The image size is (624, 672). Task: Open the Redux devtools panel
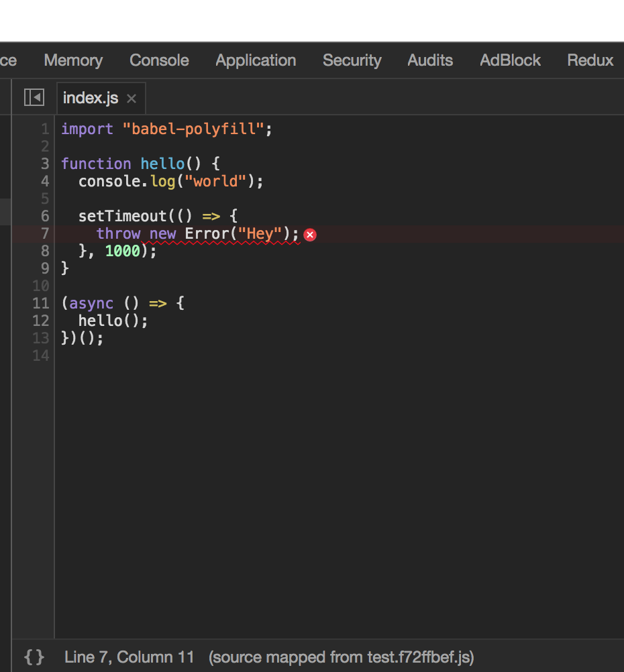(x=589, y=60)
